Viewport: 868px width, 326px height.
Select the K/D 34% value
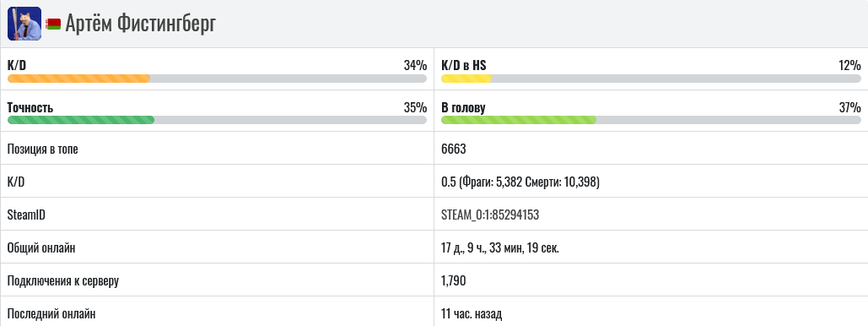coord(415,65)
